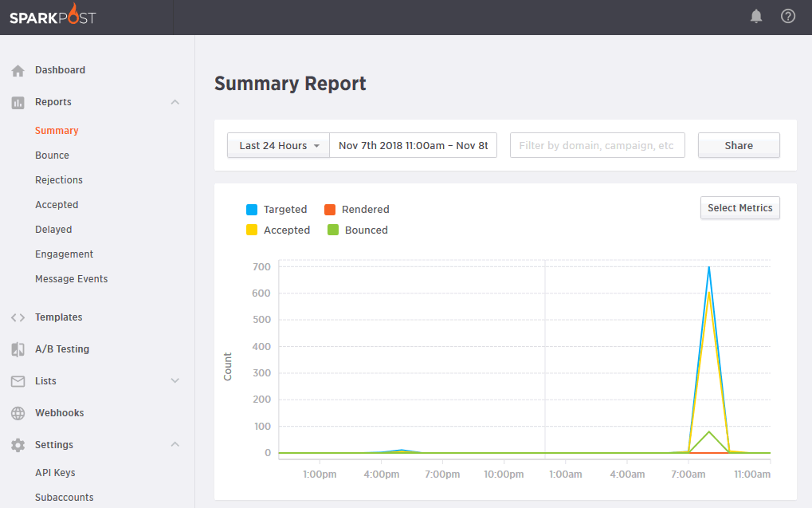Go to Webhooks
The image size is (812, 508).
(x=59, y=413)
